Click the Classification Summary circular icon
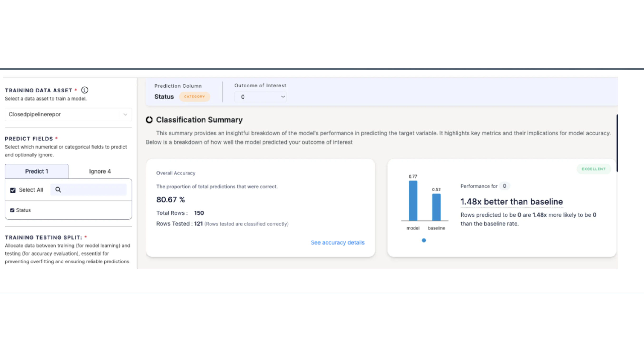 coord(149,120)
